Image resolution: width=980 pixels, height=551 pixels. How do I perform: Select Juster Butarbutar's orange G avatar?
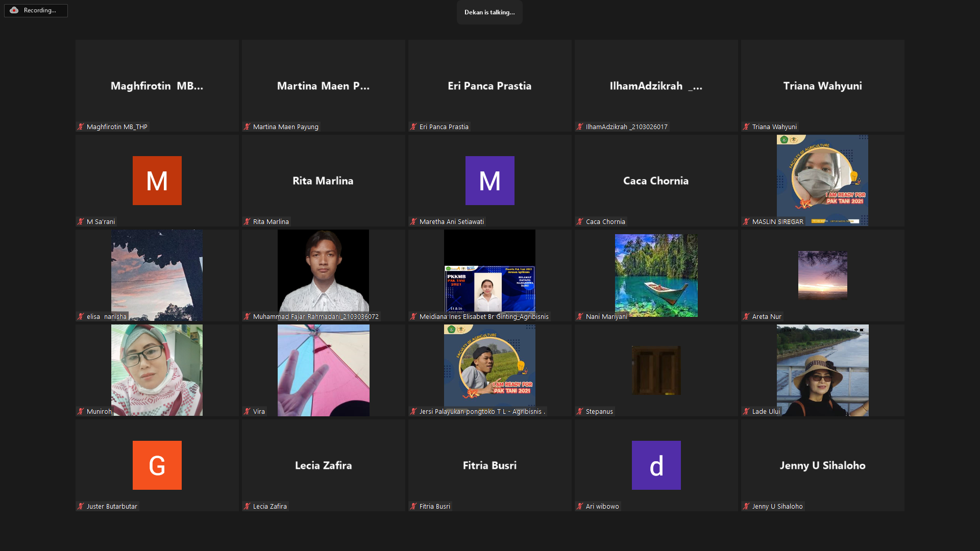tap(157, 465)
